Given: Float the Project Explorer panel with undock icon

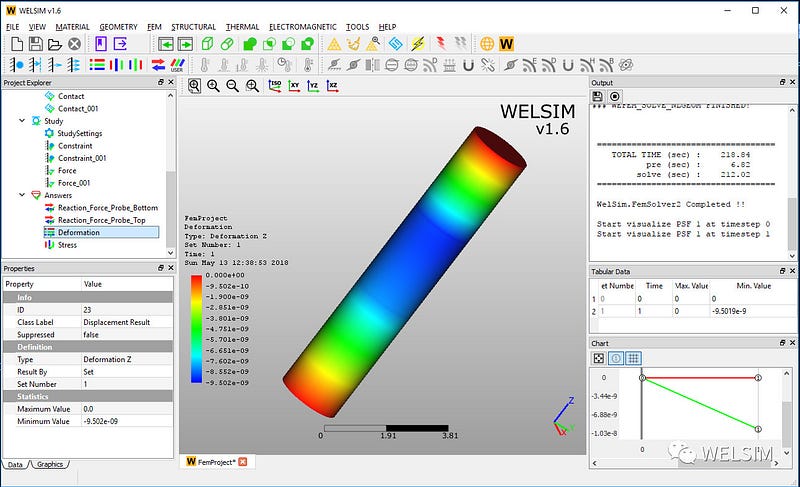Looking at the screenshot, I should click(x=161, y=82).
